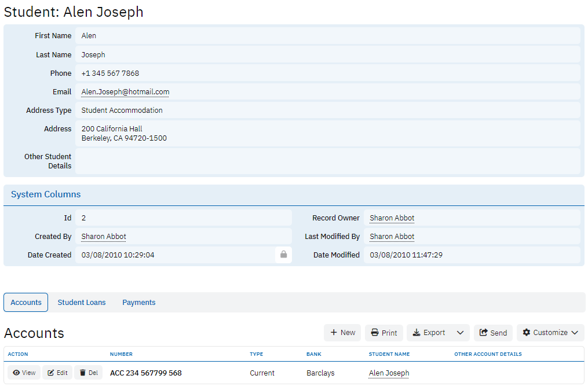
Task: Open the Payments tab
Action: pos(138,303)
